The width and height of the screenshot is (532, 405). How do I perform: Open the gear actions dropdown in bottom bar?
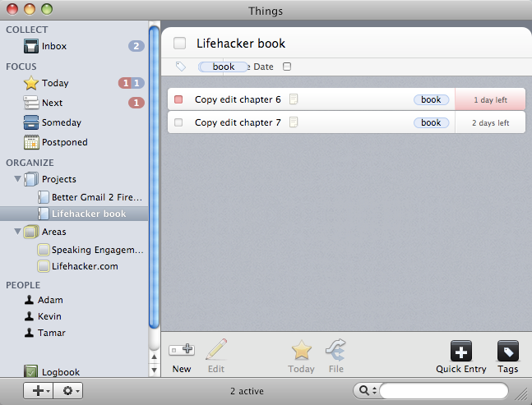tap(68, 391)
